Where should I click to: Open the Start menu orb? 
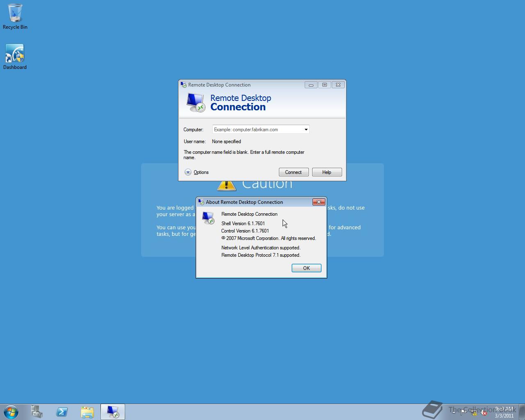[11, 412]
